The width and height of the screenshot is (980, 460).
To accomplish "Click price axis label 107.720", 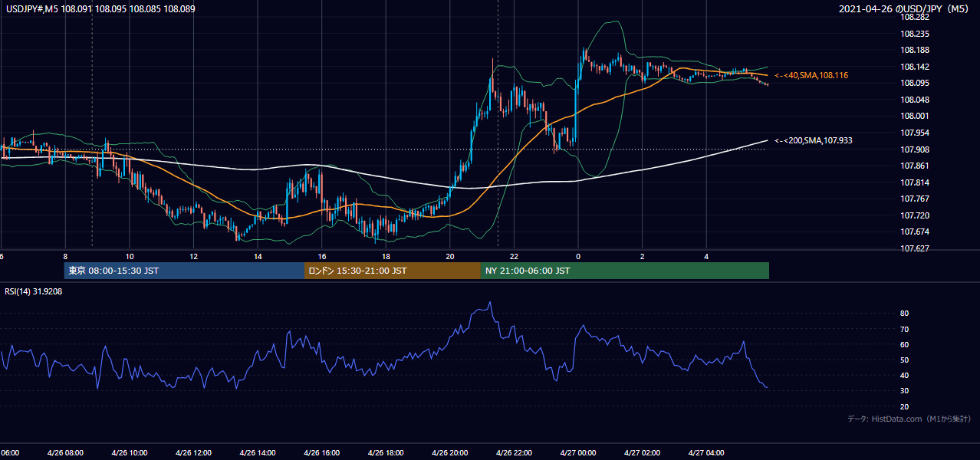I will point(915,215).
